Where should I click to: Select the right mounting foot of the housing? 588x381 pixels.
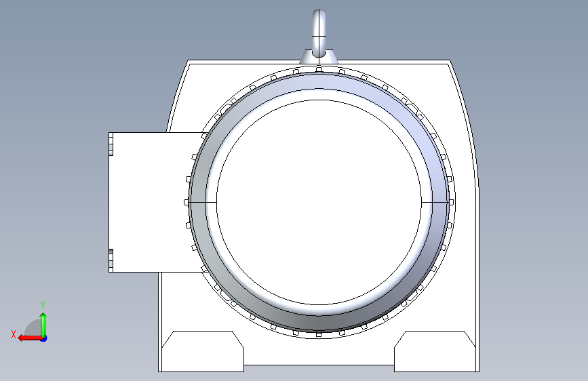coord(435,351)
